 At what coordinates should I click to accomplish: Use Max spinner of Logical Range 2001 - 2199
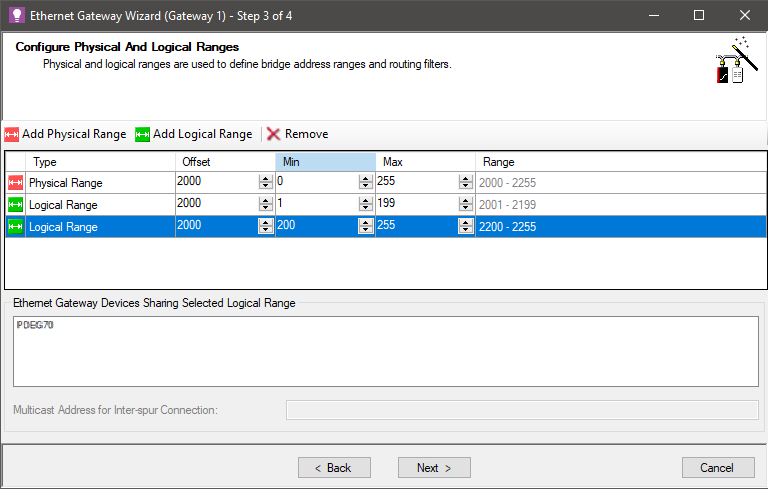[x=466, y=204]
